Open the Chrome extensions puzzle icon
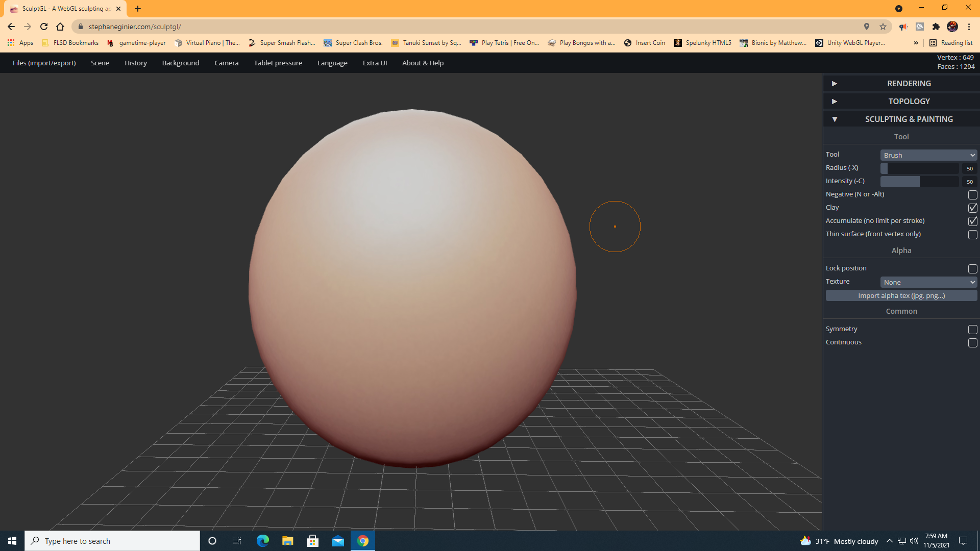 937,27
